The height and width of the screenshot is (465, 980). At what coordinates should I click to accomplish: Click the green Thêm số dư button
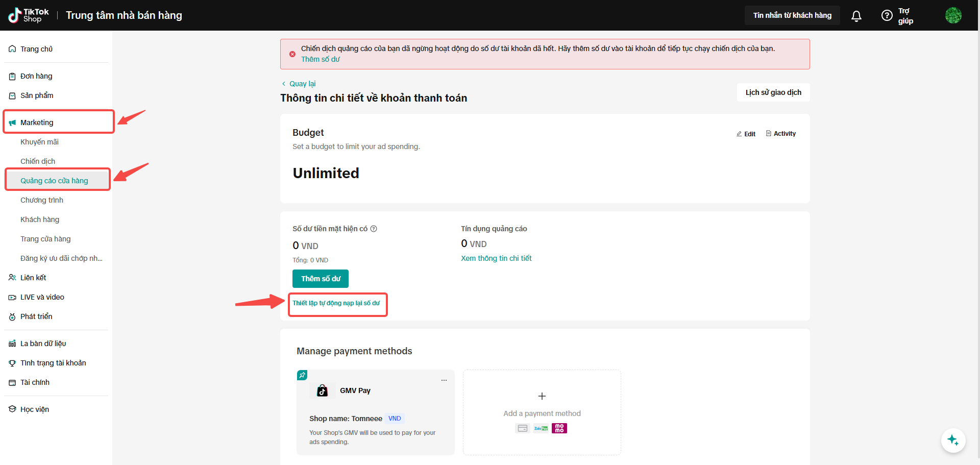(321, 279)
